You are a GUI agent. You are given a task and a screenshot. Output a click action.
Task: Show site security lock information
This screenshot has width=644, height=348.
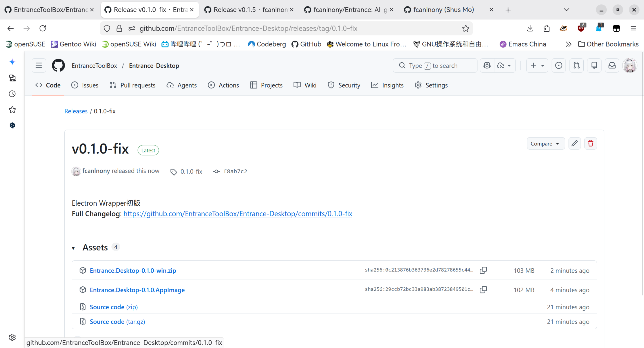[119, 28]
